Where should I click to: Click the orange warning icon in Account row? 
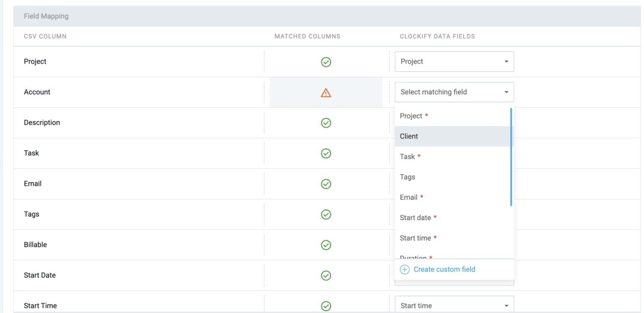326,93
